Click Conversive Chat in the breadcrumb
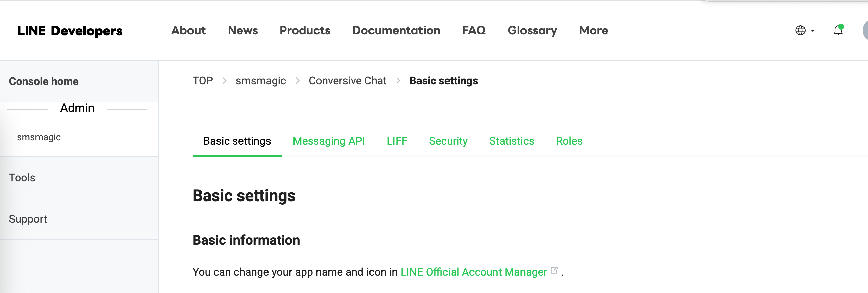 (x=348, y=81)
